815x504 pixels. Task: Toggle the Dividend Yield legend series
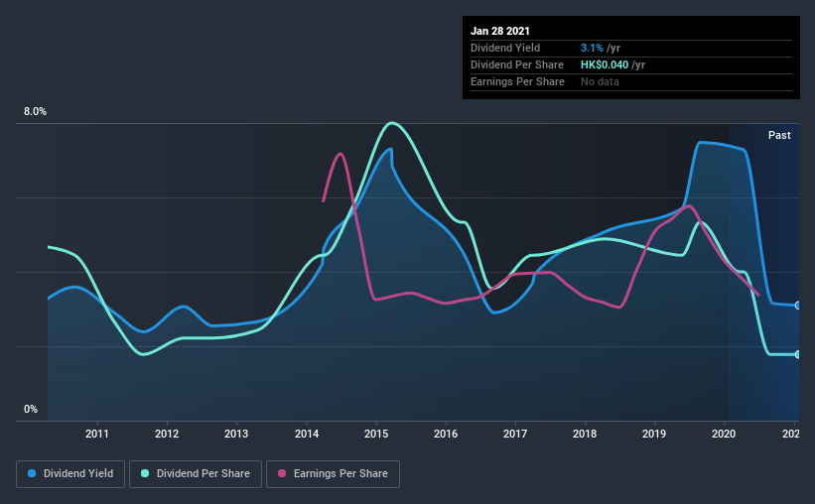(x=70, y=474)
